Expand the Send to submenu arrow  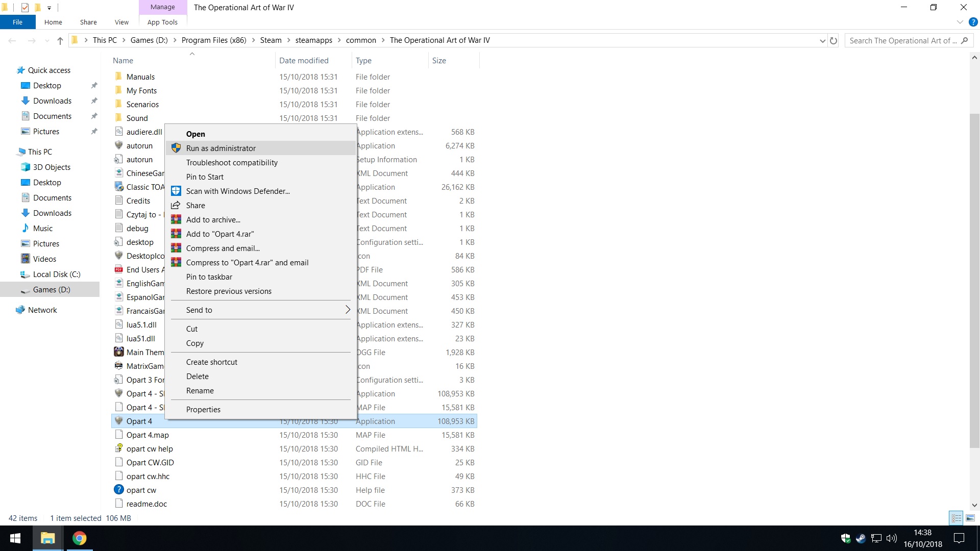348,310
